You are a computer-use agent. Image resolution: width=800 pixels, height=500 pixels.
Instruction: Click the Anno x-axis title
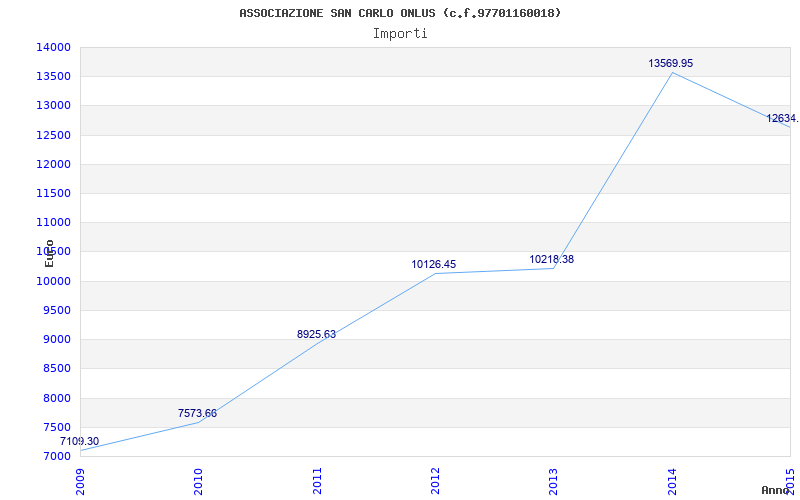pos(776,490)
